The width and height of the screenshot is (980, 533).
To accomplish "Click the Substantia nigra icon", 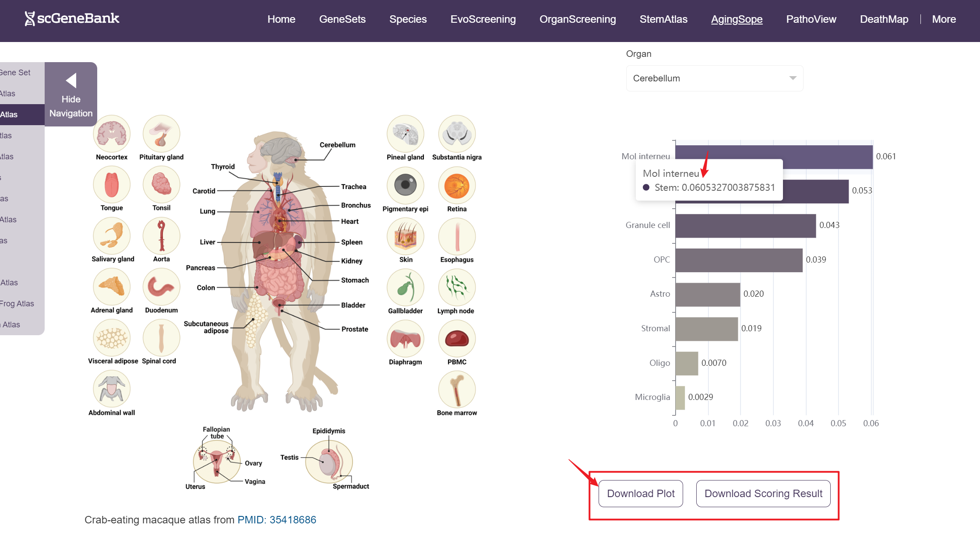I will click(x=457, y=133).
